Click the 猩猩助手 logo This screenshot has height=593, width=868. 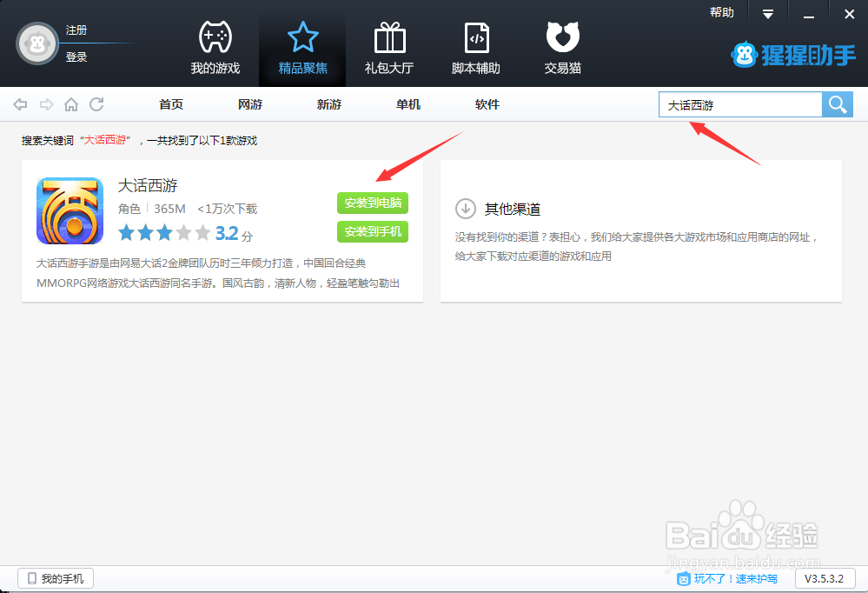792,55
